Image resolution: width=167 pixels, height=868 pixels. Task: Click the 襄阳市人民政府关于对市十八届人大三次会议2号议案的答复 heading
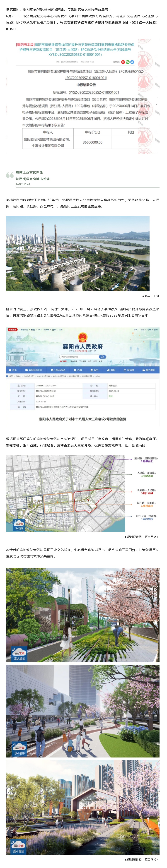(x=83, y=419)
